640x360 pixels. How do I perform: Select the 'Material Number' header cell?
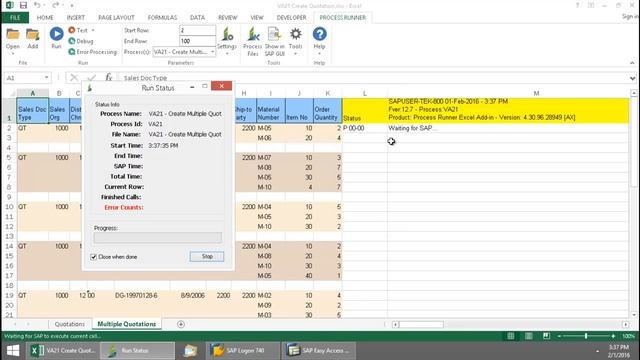click(270, 111)
